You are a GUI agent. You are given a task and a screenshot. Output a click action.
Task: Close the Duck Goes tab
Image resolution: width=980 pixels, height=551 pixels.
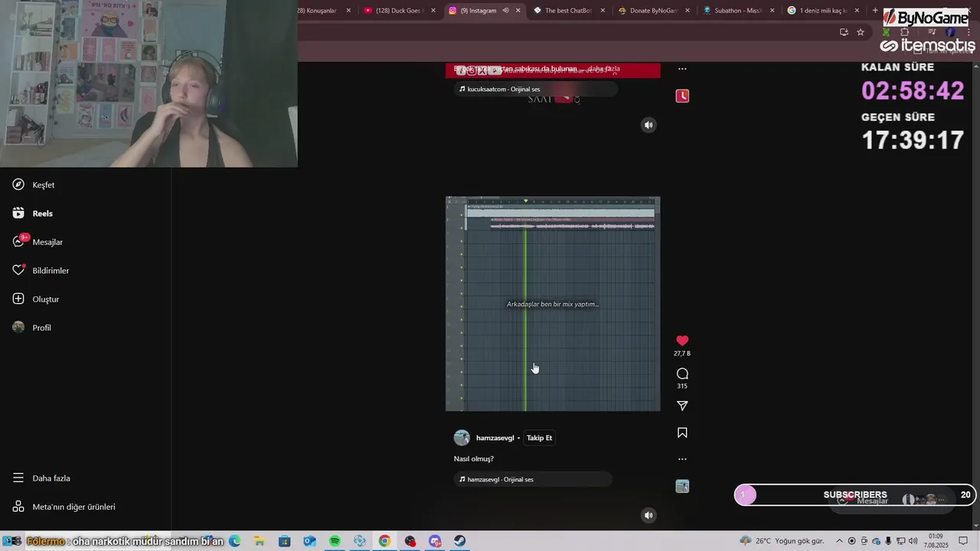(x=433, y=11)
